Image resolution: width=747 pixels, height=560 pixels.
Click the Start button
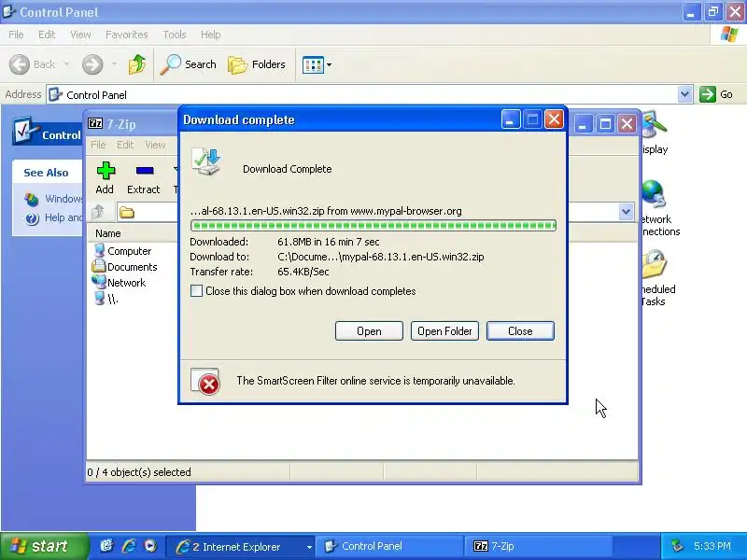click(x=44, y=546)
